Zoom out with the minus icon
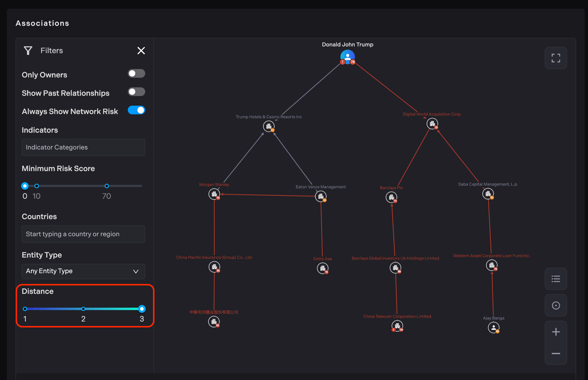Screen dimensions: 588x380 click(x=556, y=354)
